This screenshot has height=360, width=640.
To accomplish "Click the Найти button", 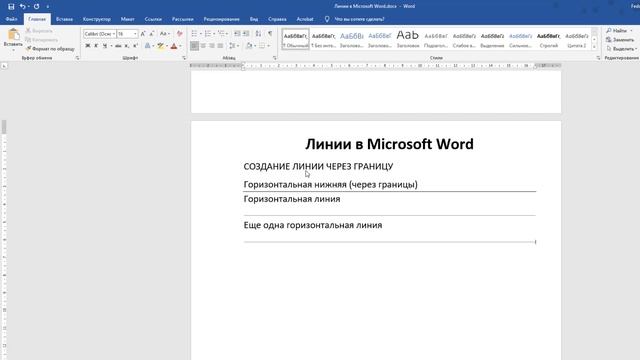I will pyautogui.click(x=618, y=31).
